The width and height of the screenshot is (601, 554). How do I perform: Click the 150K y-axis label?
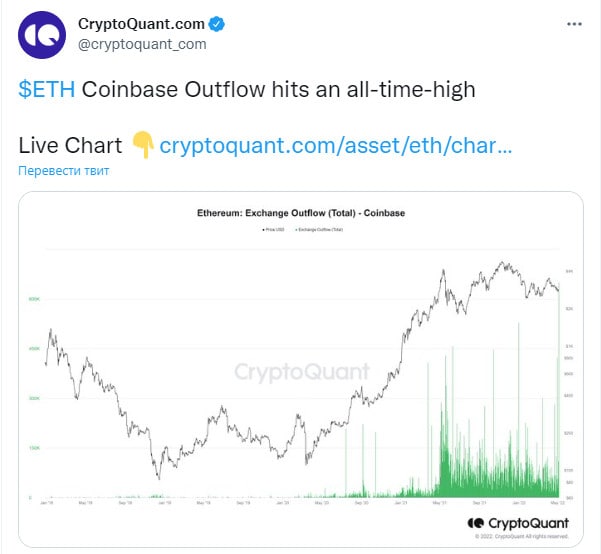click(34, 448)
